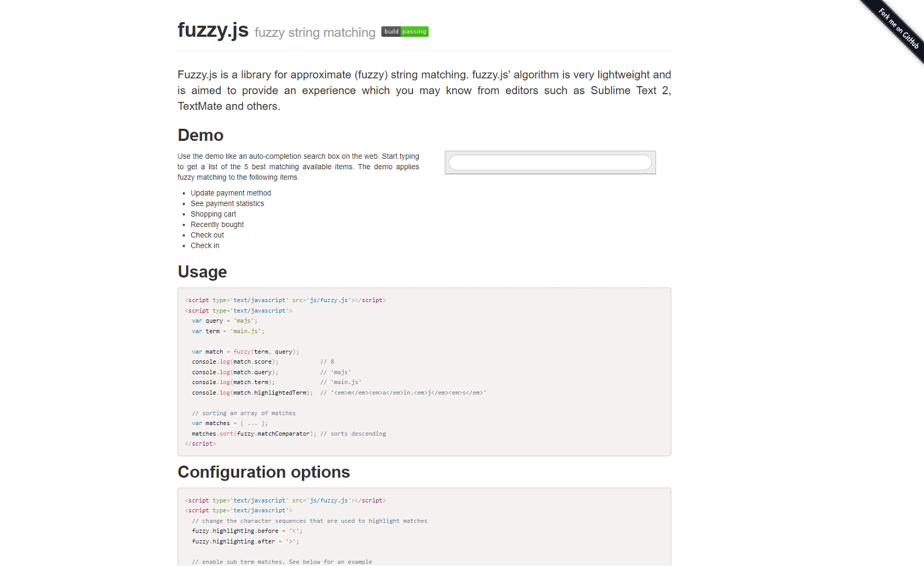Click the fuzzy.highlighting.after code line
The width and height of the screenshot is (924, 566).
click(x=245, y=542)
